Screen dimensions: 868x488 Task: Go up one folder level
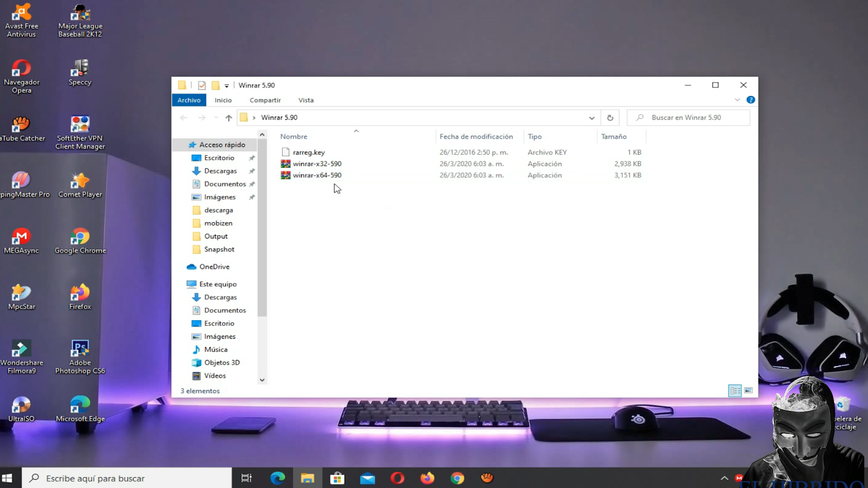pos(229,118)
